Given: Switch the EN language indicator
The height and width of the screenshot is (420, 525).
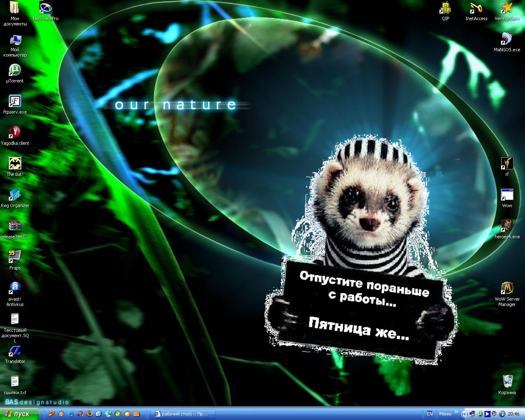Looking at the screenshot, I should (x=430, y=414).
